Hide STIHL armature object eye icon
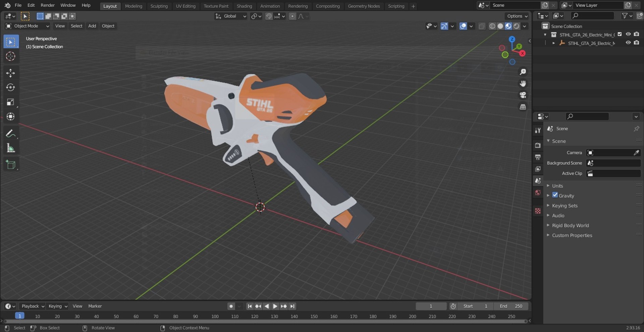This screenshot has height=332, width=644. pos(628,43)
